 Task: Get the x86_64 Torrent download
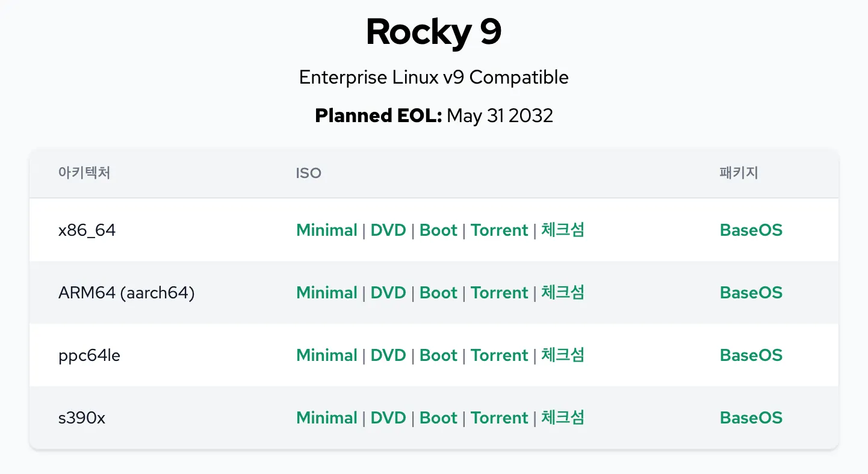499,230
